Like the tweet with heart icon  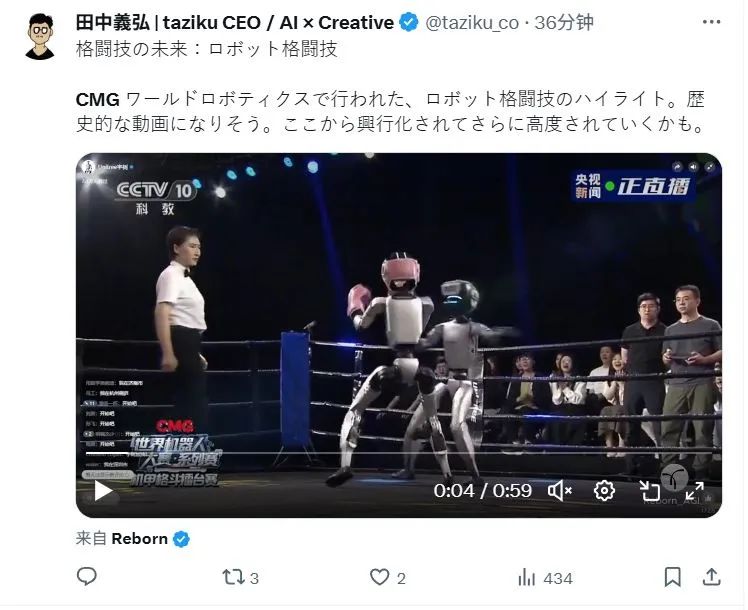click(380, 577)
